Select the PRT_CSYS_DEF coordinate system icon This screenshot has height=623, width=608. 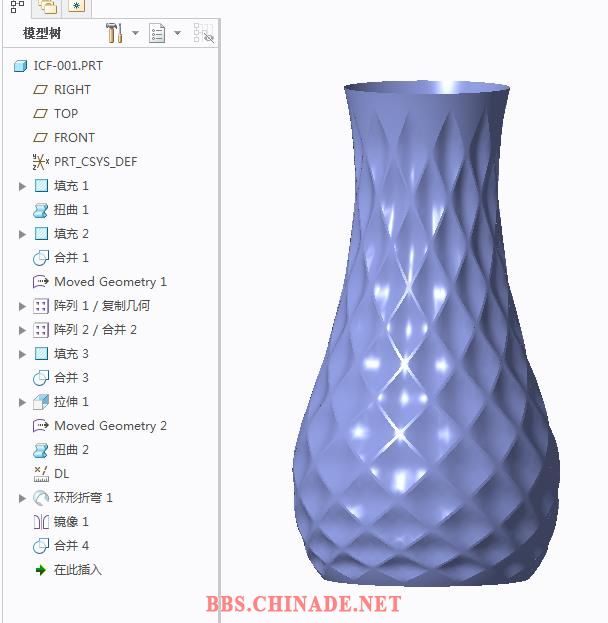[x=41, y=162]
